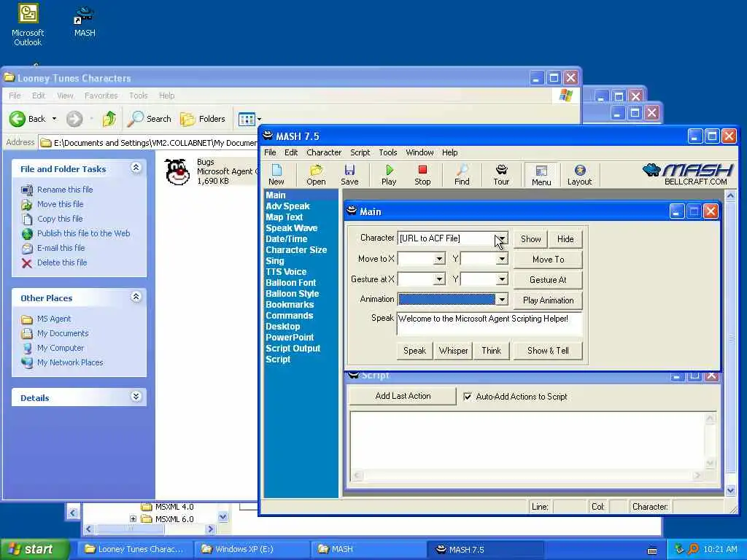The width and height of the screenshot is (747, 560).
Task: Go to My Computer under Other Places
Action: click(x=60, y=348)
